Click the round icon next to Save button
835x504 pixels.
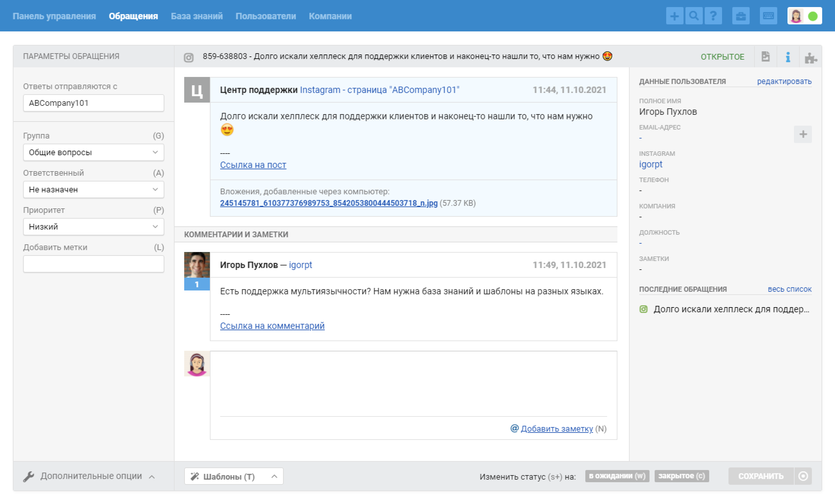coord(803,476)
